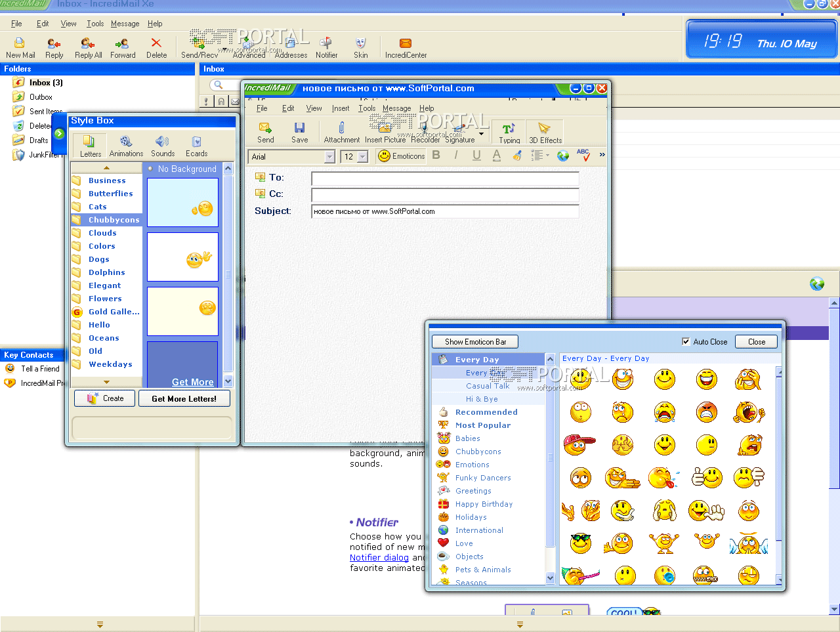
Task: Select the Butterflies letter category
Action: click(x=106, y=194)
